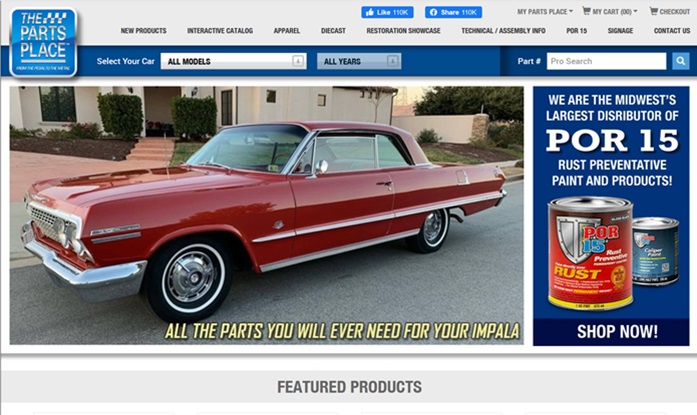Click the Facebook Like button

tap(387, 12)
